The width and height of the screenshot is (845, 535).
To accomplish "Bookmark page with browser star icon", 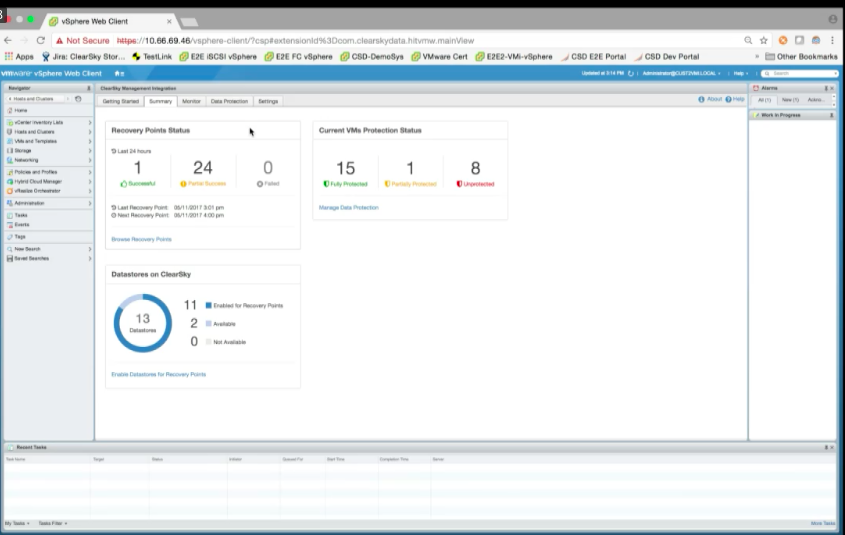I will [764, 40].
